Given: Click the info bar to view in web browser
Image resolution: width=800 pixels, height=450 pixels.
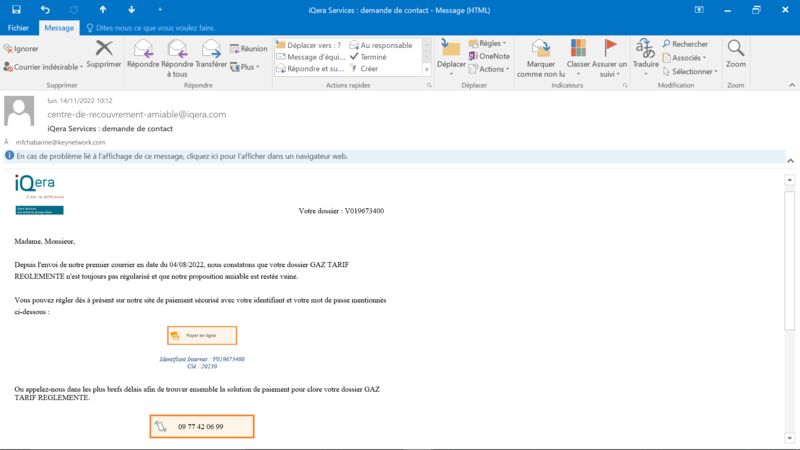Looking at the screenshot, I should tap(395, 156).
